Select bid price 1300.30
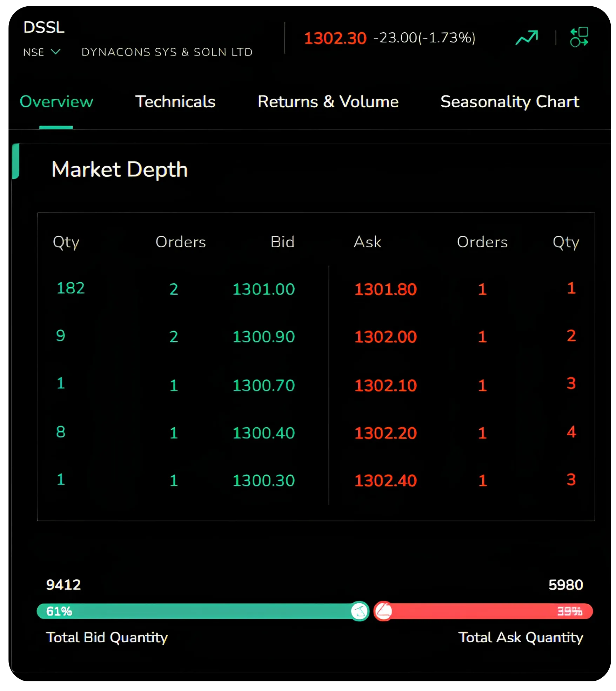The image size is (616, 691). [263, 481]
